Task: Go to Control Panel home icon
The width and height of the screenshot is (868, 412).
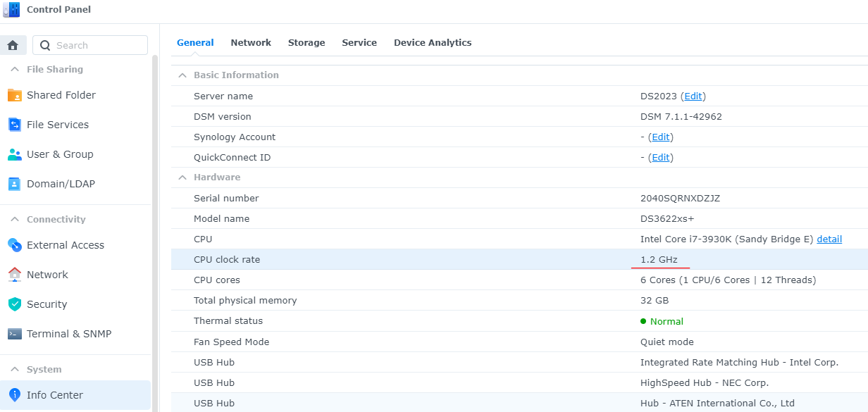Action: [13, 46]
